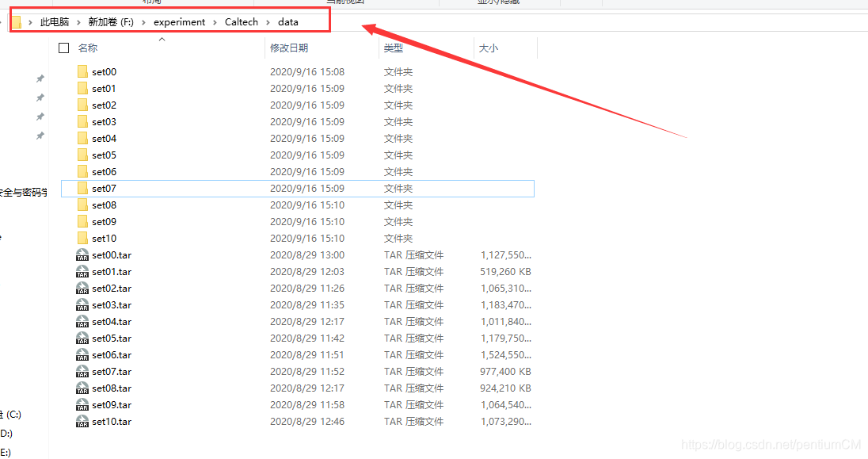The height and width of the screenshot is (459, 868).
Task: Select the set06.tar file name
Action: pyautogui.click(x=112, y=355)
